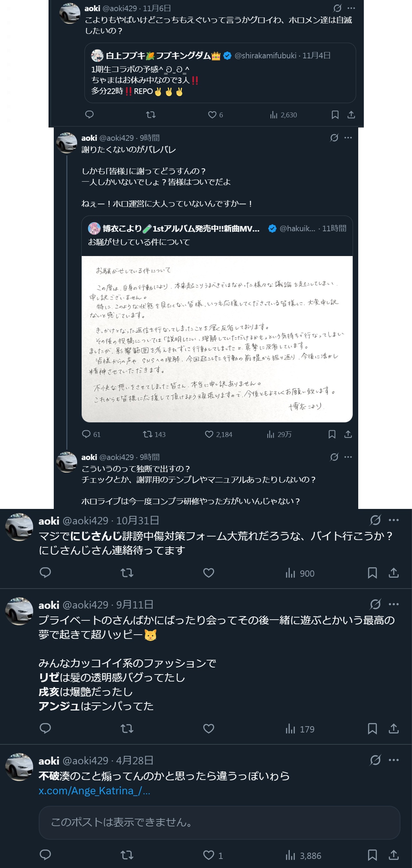Image resolution: width=412 pixels, height=868 pixels.
Task: Open view stats showing 3,886
Action: click(303, 856)
